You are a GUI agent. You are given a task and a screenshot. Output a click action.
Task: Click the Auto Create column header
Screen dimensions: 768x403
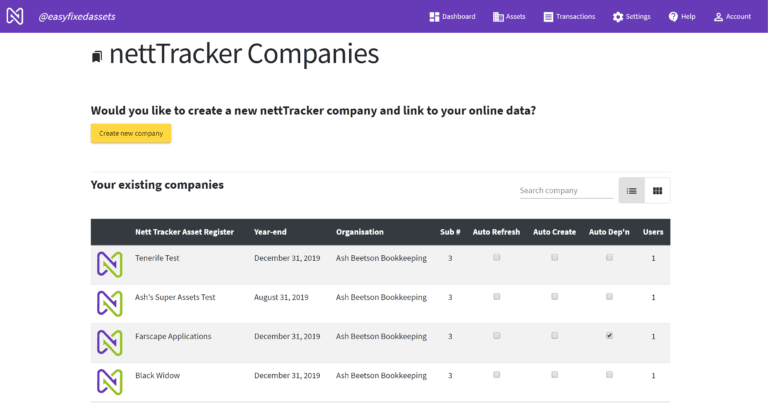[x=554, y=232]
